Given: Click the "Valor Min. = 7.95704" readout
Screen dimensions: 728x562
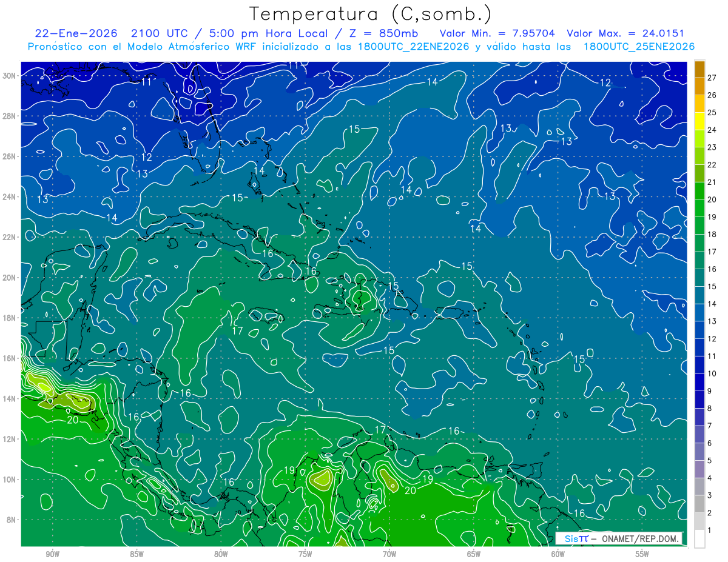Looking at the screenshot, I should [497, 33].
